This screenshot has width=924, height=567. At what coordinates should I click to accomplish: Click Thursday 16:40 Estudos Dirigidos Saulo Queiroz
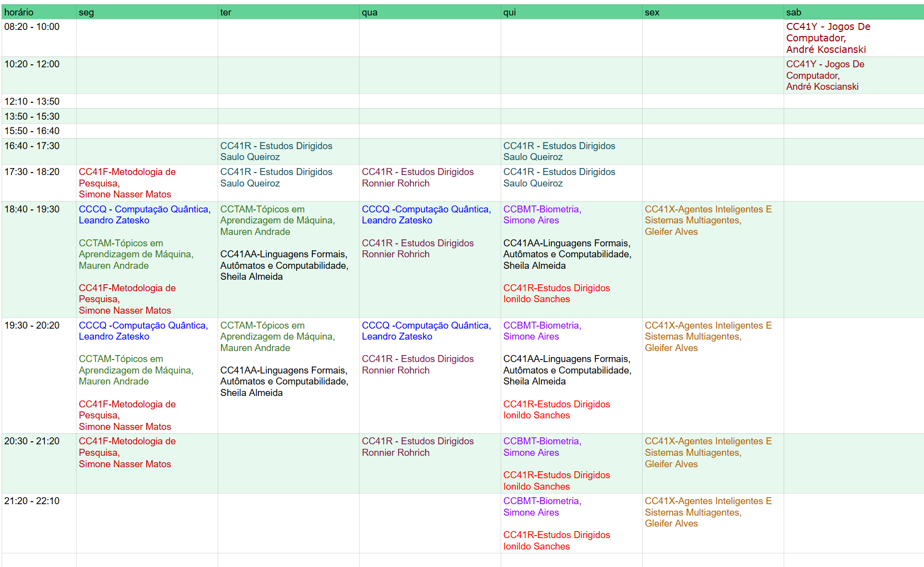(x=559, y=151)
